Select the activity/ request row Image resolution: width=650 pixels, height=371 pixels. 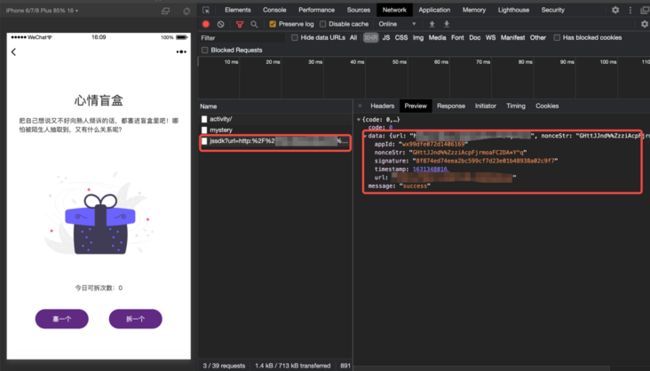[275, 119]
